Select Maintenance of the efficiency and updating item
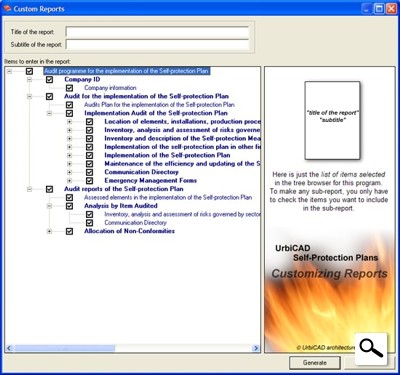The width and height of the screenshot is (400, 375). (182, 164)
